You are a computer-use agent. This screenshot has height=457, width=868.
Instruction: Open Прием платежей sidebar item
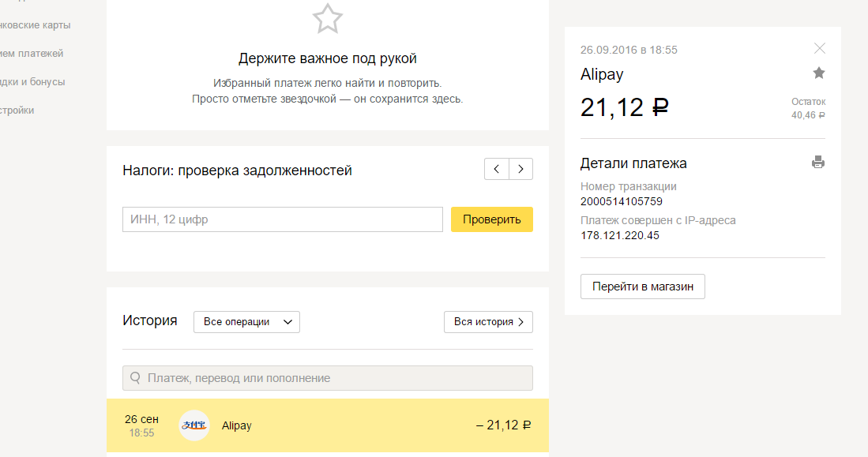[x=32, y=54]
